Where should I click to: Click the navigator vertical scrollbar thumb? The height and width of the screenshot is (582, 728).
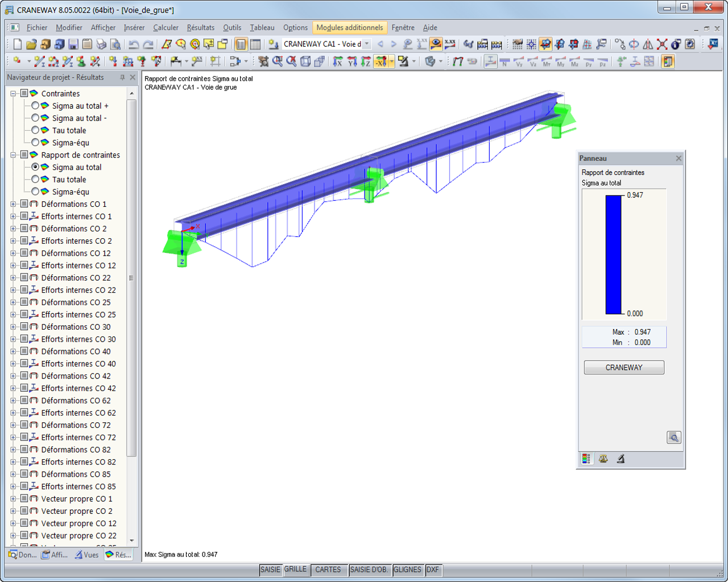131,278
